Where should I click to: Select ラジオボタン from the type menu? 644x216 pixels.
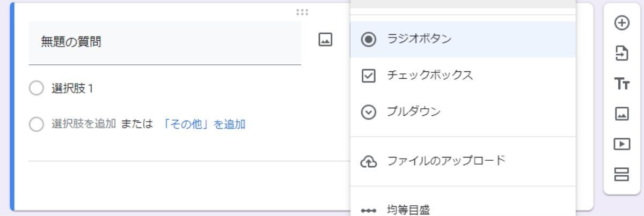419,39
